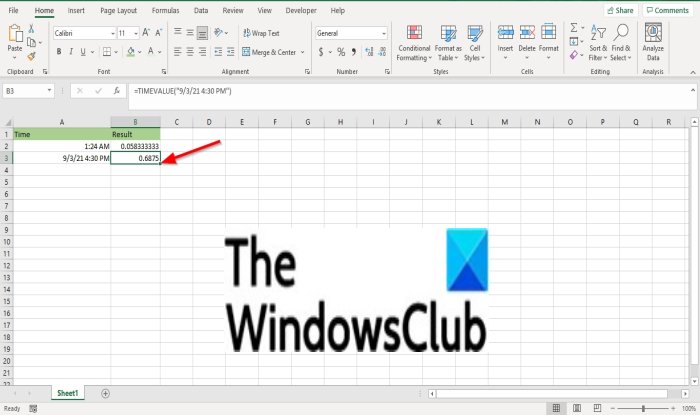Expand the Merge & Center dropdown arrow
700x415 pixels.
[x=302, y=52]
